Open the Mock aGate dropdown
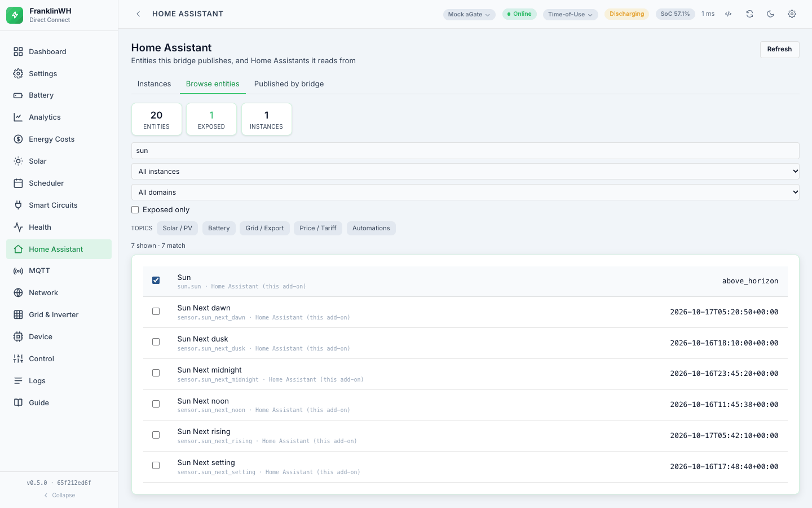 (x=469, y=14)
